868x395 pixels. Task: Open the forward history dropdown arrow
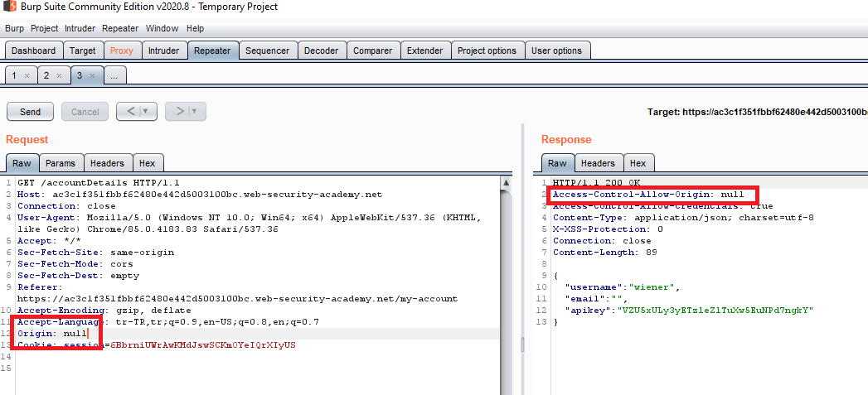195,111
